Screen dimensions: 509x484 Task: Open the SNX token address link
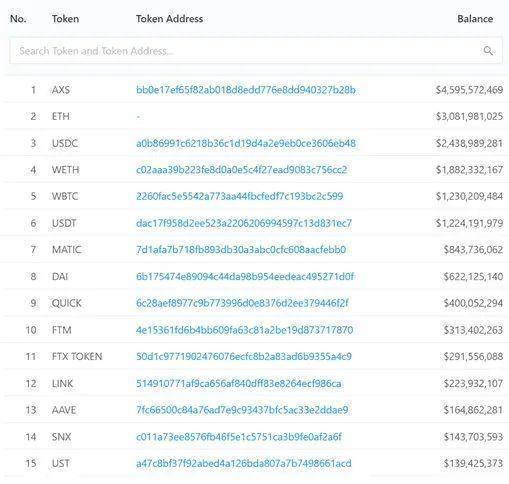pos(239,437)
